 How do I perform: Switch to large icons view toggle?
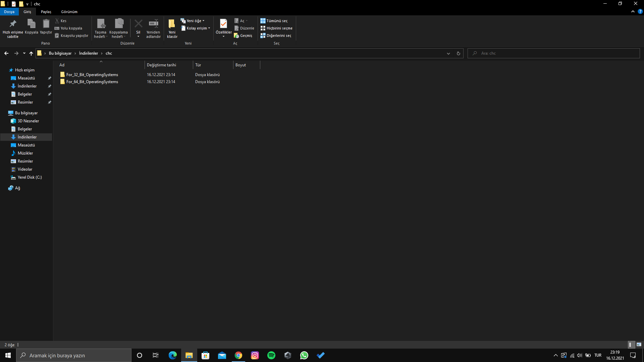(639, 345)
